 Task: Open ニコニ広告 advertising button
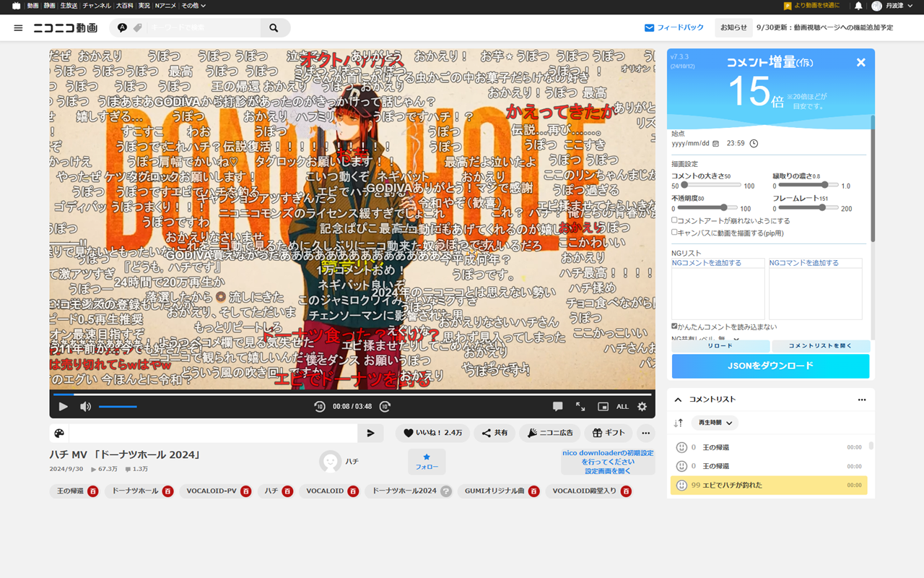tap(550, 433)
